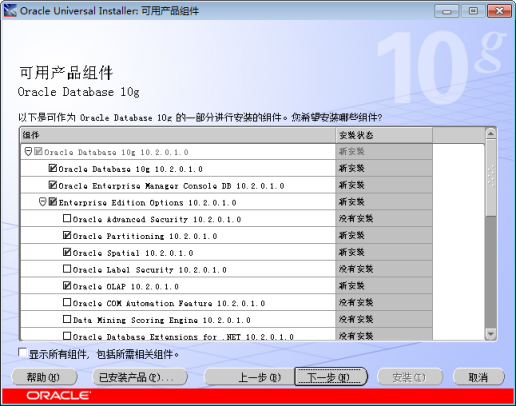Toggle the greyed Oracle Database 10g root checkbox
The image size is (516, 406).
pyautogui.click(x=38, y=152)
